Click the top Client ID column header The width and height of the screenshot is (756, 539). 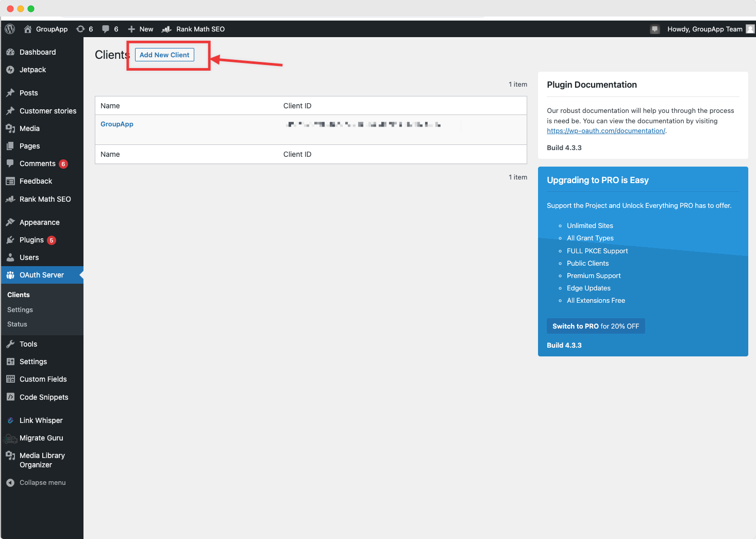click(x=297, y=106)
